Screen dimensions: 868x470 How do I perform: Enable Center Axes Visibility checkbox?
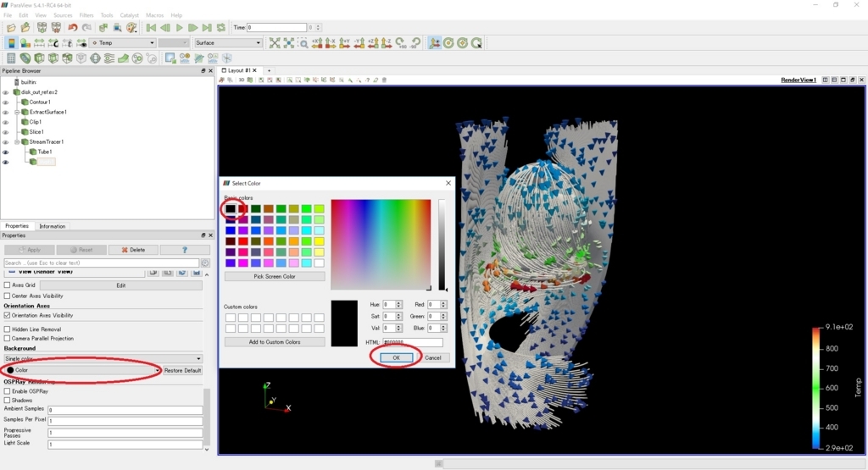pyautogui.click(x=7, y=296)
